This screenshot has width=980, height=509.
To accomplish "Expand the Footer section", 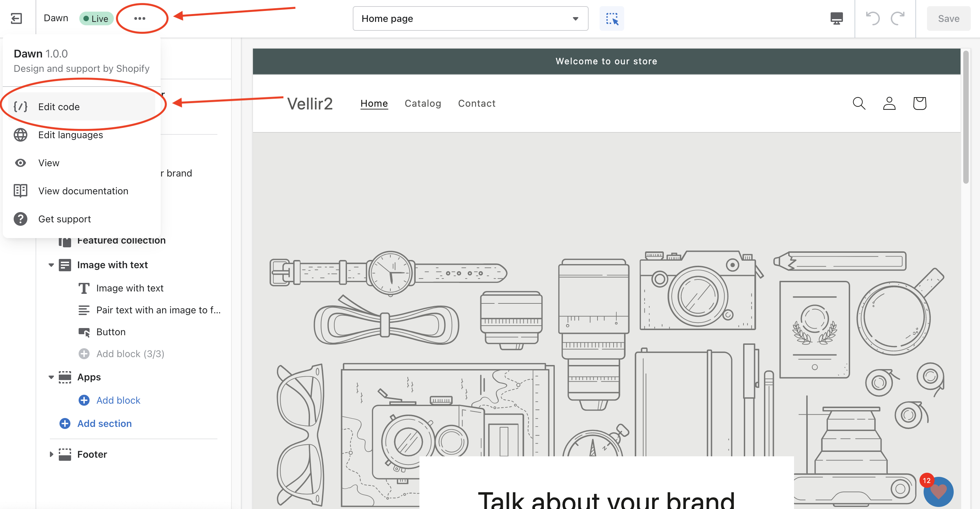I will coord(51,454).
